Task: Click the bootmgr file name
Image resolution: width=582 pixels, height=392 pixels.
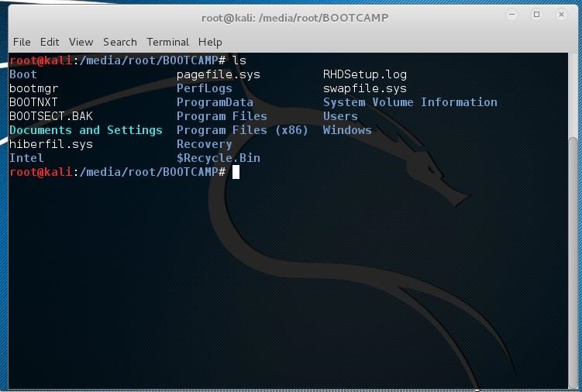Action: [34, 89]
